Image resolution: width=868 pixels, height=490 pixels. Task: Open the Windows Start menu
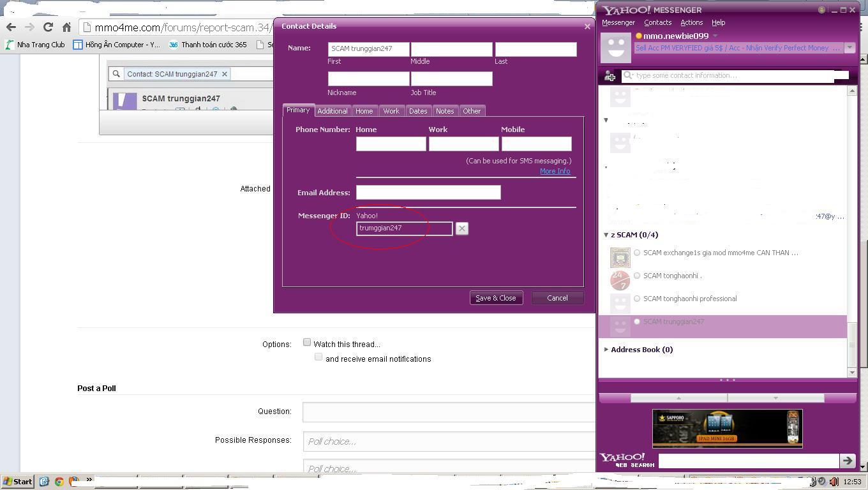click(x=17, y=482)
